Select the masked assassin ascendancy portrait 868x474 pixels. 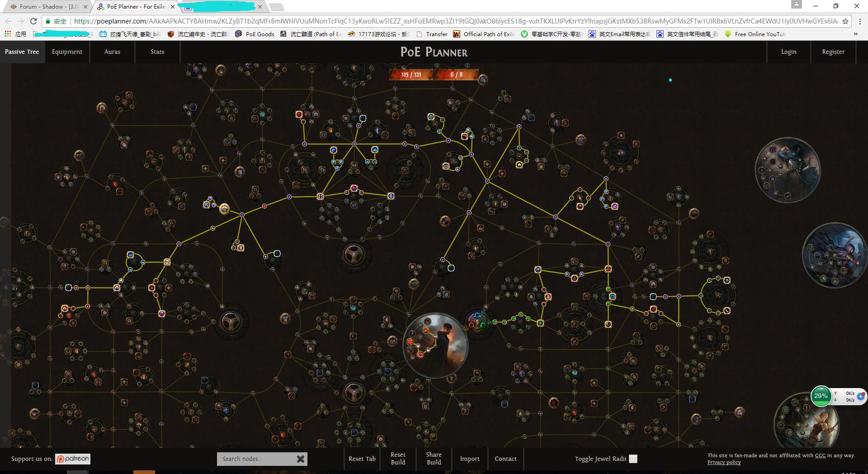(x=788, y=170)
